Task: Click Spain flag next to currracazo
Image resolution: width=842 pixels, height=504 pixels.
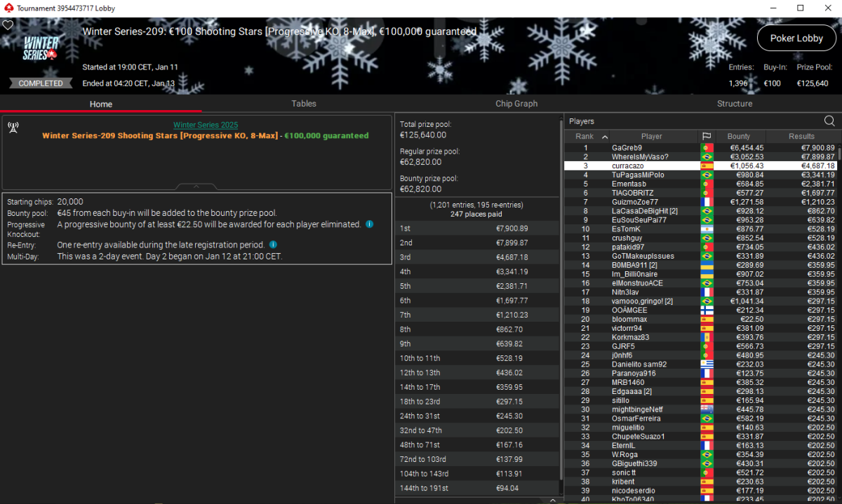Action: point(706,165)
